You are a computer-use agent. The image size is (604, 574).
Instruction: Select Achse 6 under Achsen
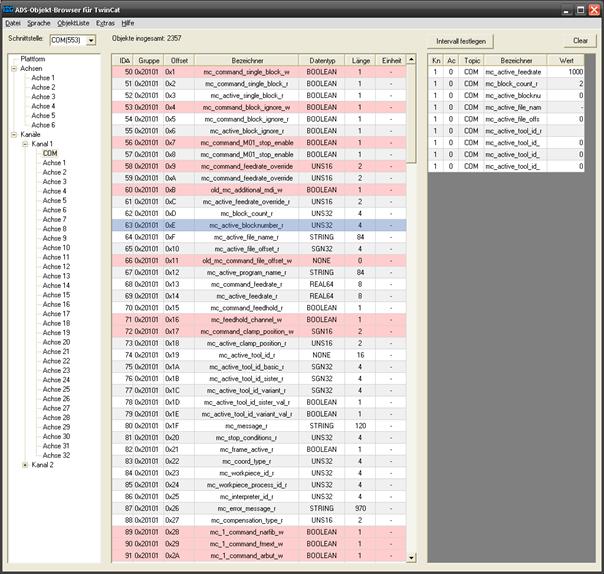pyautogui.click(x=43, y=125)
